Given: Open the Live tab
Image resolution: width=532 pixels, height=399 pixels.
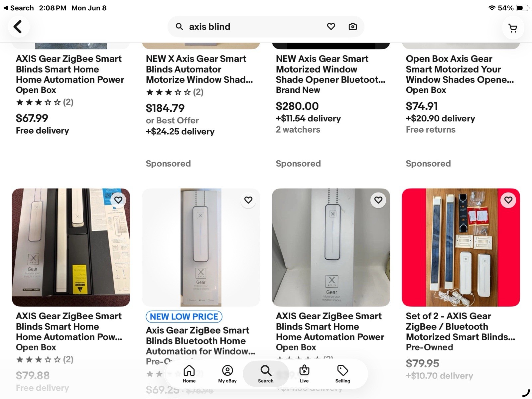Looking at the screenshot, I should tap(304, 374).
